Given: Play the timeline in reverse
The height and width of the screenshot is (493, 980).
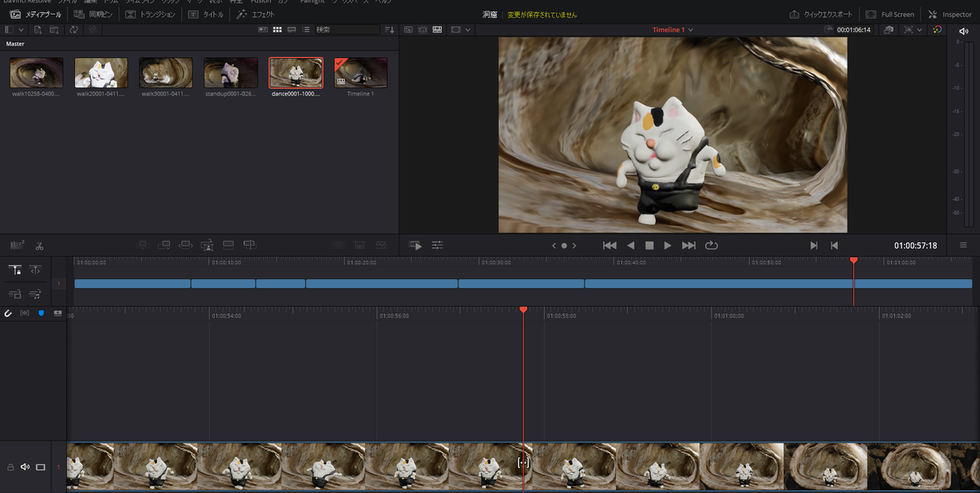Looking at the screenshot, I should [x=630, y=245].
